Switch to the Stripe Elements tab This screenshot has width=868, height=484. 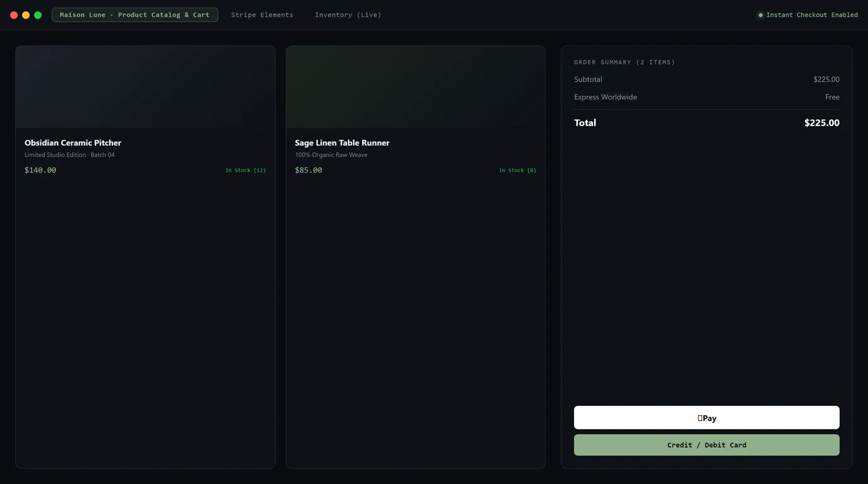[x=262, y=14]
